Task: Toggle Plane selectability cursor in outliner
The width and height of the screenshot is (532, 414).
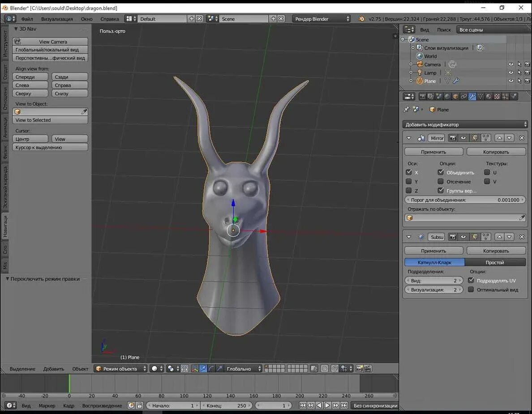Action: 519,81
